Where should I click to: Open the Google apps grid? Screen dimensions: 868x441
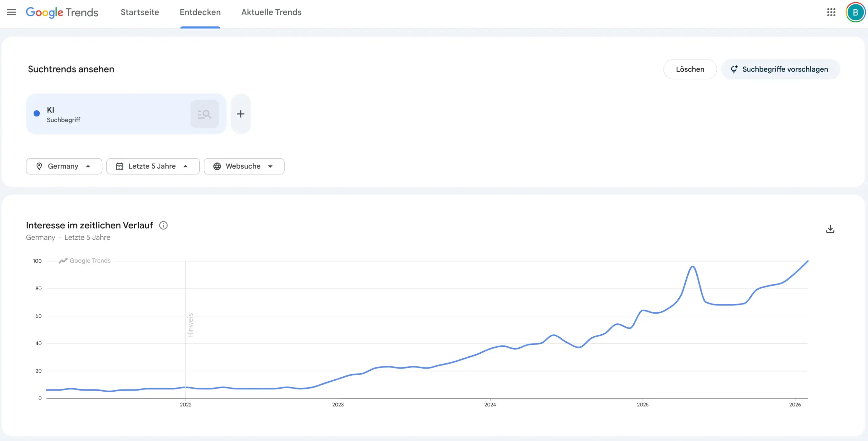(x=831, y=13)
